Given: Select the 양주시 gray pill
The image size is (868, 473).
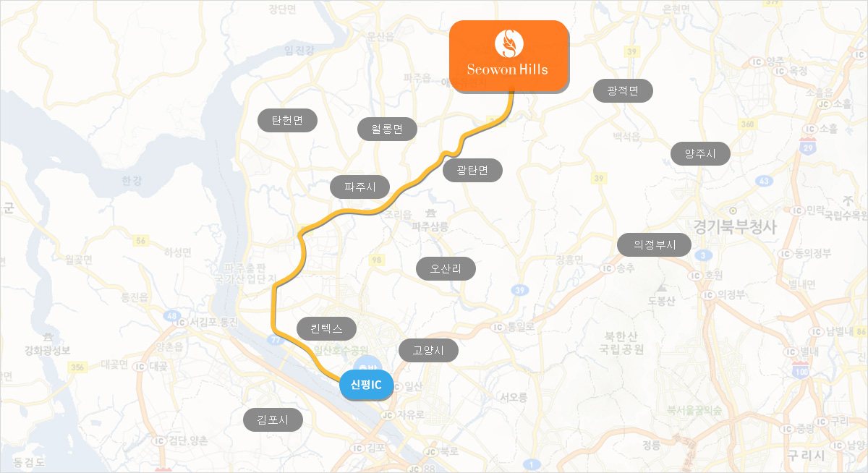Looking at the screenshot, I should (x=700, y=153).
